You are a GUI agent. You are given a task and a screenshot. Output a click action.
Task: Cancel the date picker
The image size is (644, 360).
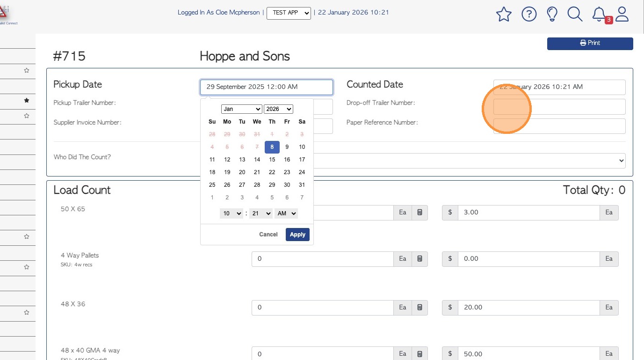pyautogui.click(x=268, y=235)
